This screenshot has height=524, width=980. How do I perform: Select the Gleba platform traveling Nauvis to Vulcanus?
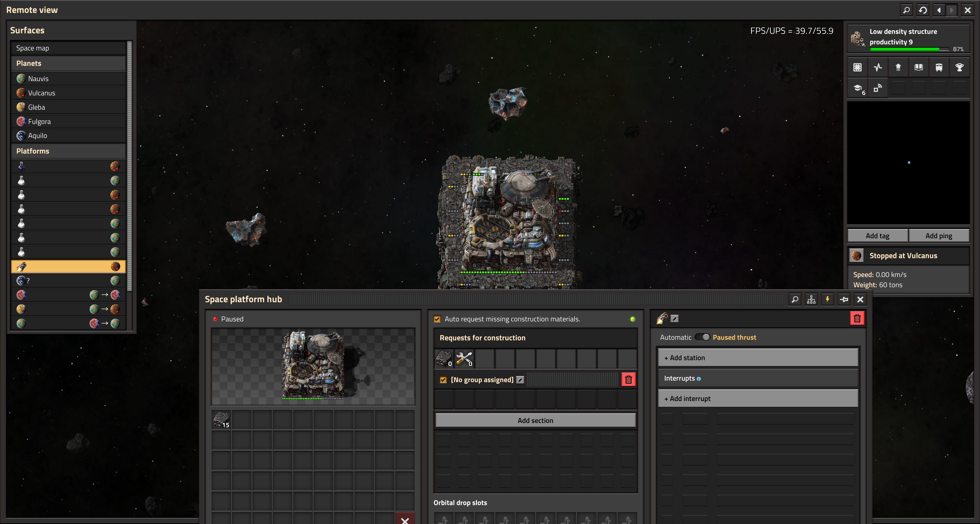pos(68,309)
